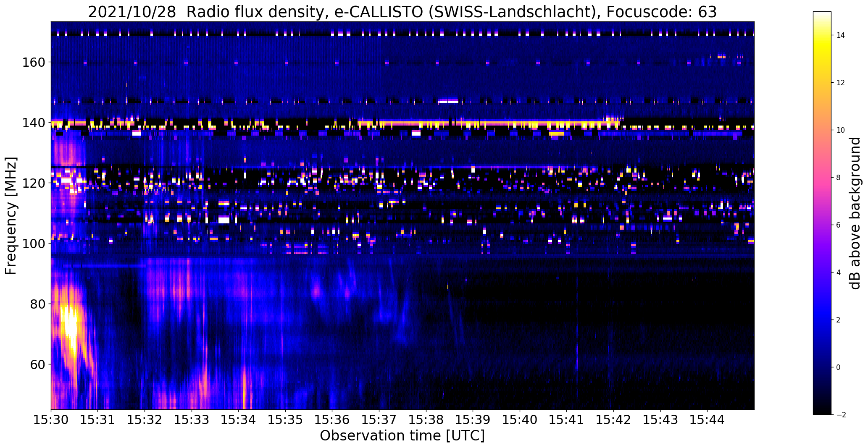Click the 15:31 time tick label

coord(97,419)
